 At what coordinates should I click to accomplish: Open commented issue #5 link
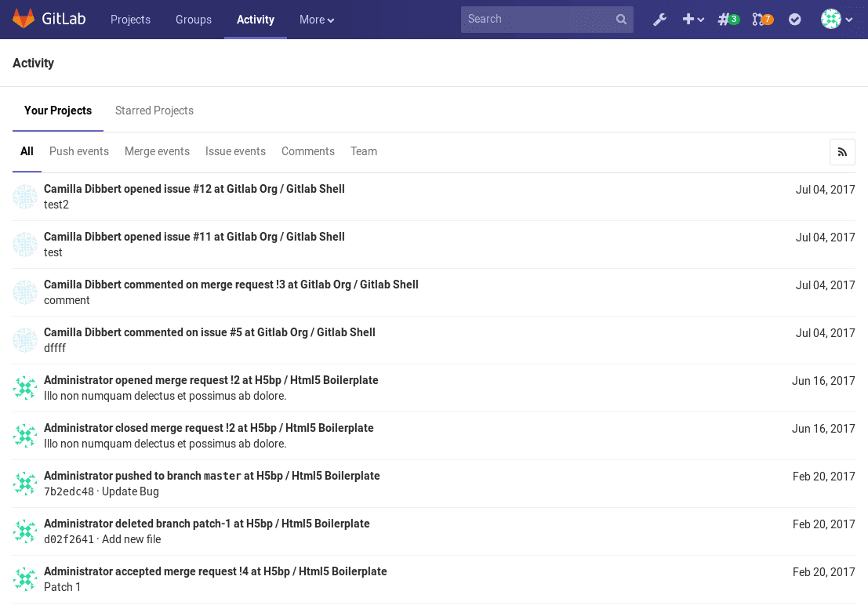point(209,332)
